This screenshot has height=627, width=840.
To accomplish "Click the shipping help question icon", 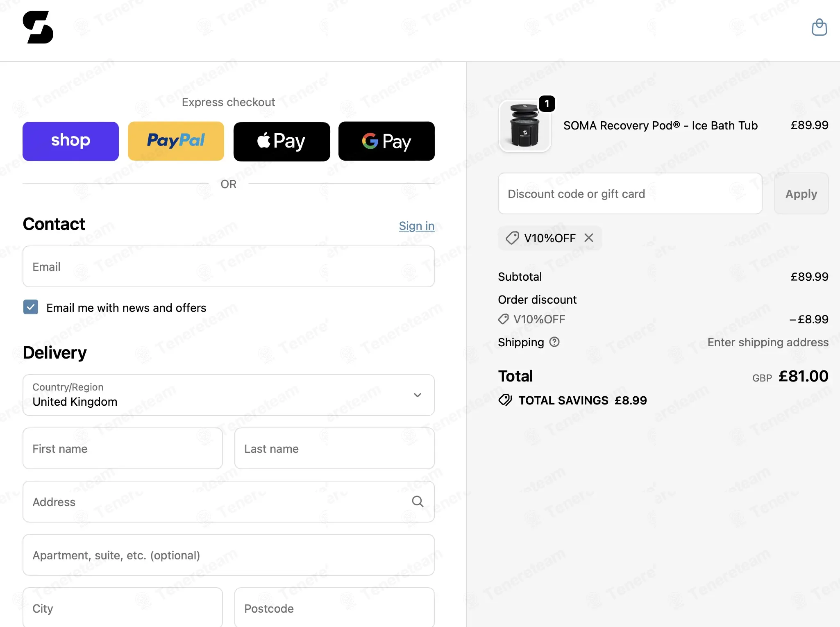I will (554, 342).
